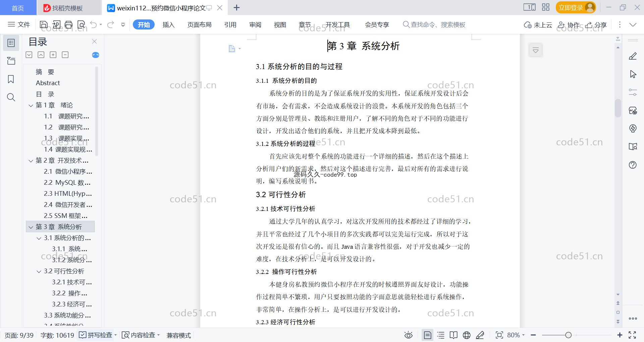Collapse the 第2章 开发技术 outline node
Viewport: 644px width, 342px height.
(31, 161)
